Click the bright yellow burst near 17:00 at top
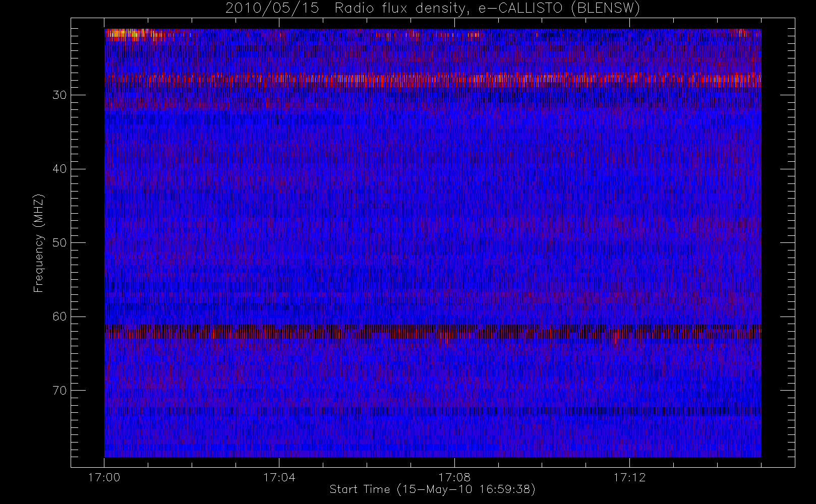This screenshot has width=816, height=504. click(x=124, y=34)
